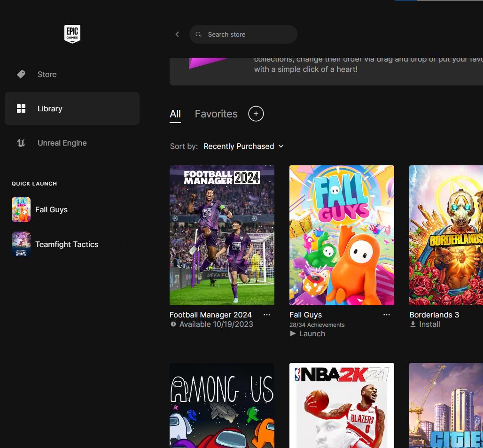
Task: Launch Fall Guys from quick launch list
Action: [x=51, y=210]
